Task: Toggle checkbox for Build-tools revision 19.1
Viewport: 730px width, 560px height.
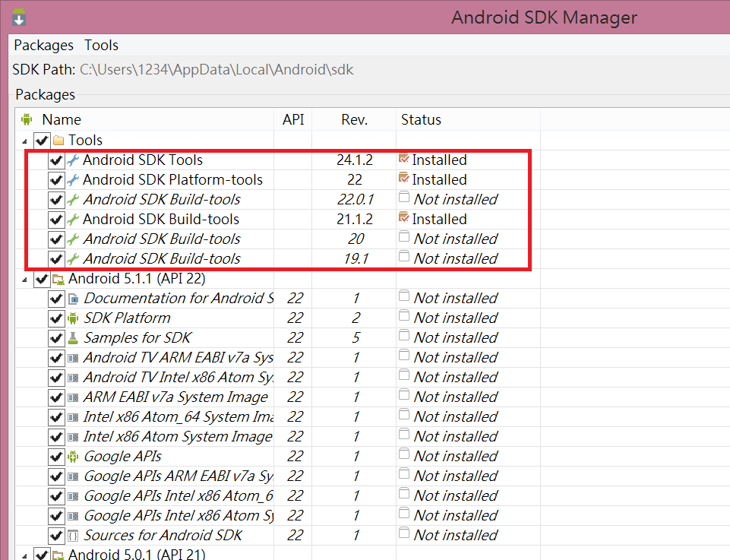Action: point(55,259)
